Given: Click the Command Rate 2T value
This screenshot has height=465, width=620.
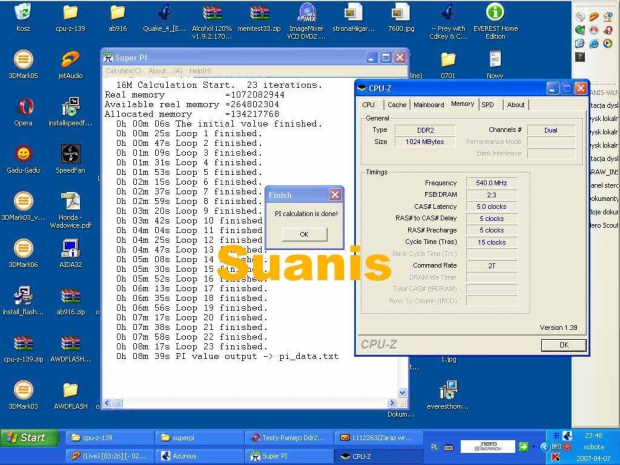Looking at the screenshot, I should (491, 265).
